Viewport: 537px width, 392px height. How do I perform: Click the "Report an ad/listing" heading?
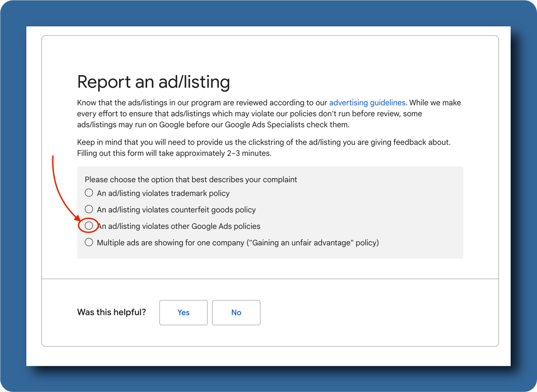click(x=153, y=82)
